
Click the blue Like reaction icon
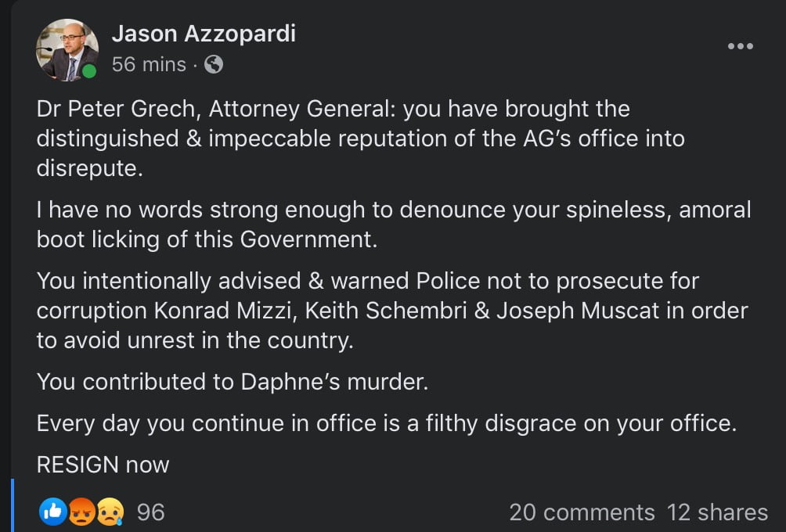[x=53, y=512]
